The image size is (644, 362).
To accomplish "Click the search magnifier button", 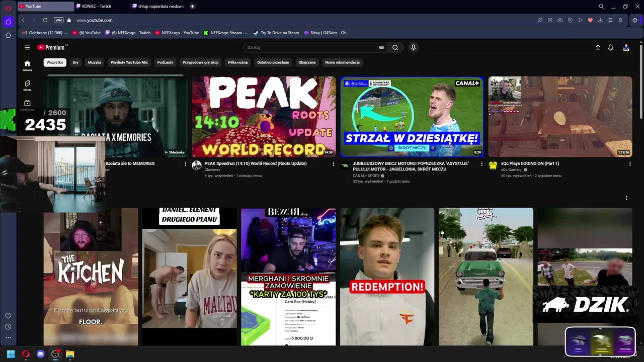I will tap(395, 47).
